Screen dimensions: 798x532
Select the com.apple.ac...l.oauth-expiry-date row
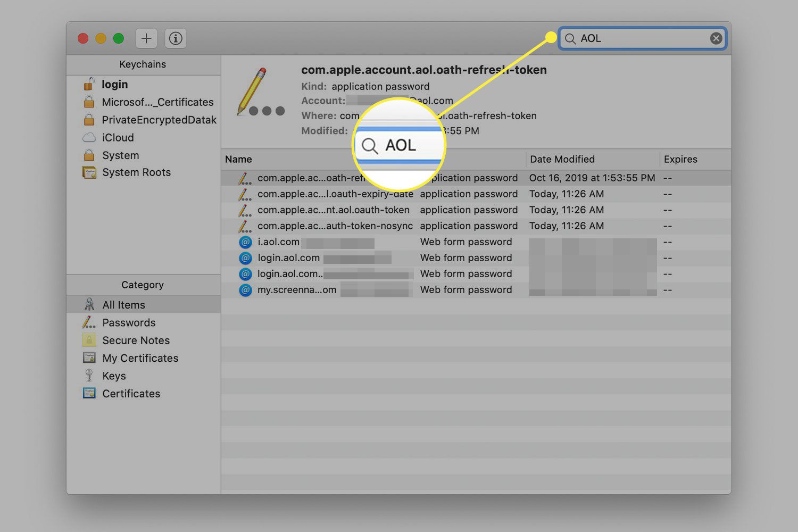coord(476,194)
